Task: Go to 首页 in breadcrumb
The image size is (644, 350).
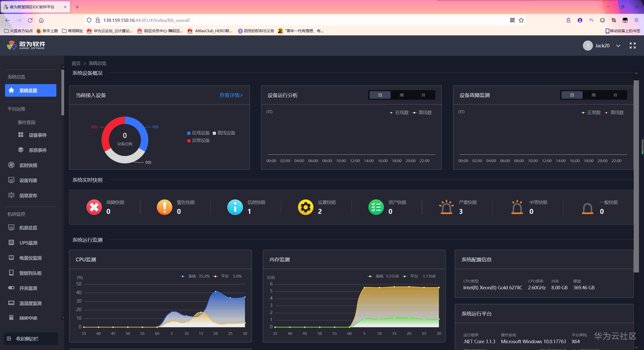Action: pos(76,63)
